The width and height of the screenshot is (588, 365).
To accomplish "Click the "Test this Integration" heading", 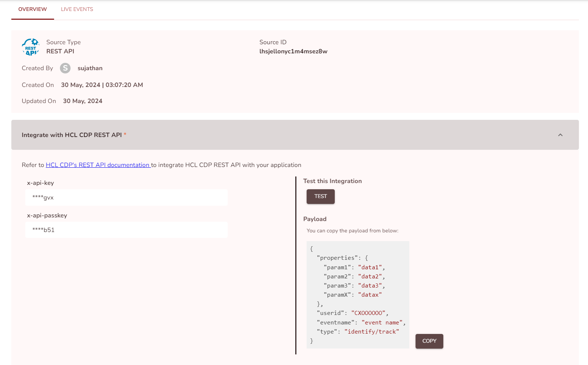I will 333,181.
